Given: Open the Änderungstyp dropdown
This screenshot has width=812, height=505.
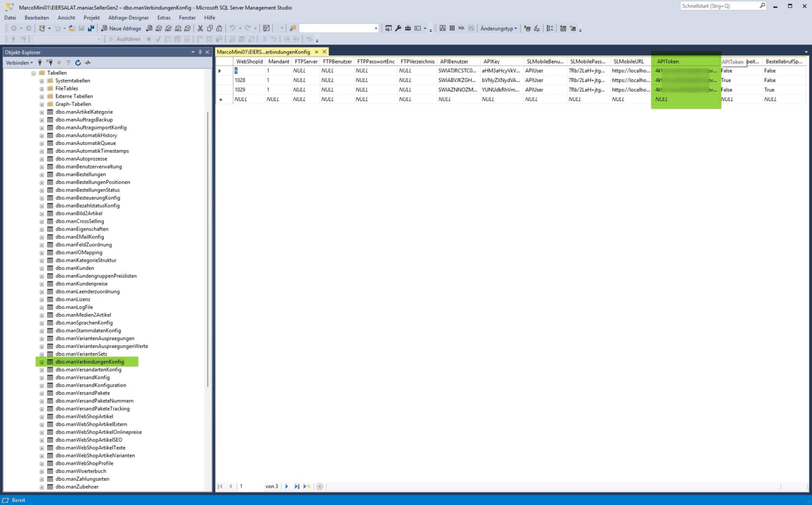Looking at the screenshot, I should [x=499, y=29].
